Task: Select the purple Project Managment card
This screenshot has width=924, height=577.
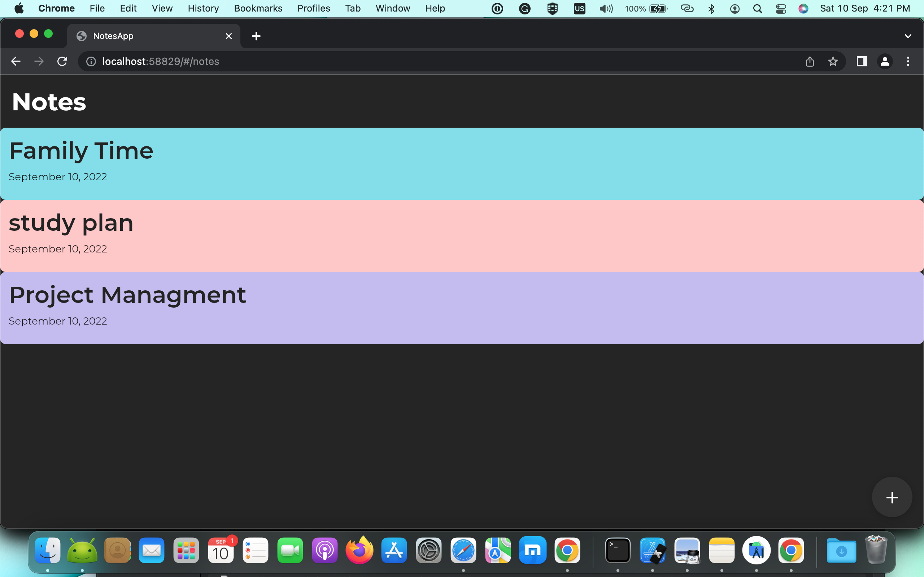Action: click(x=462, y=308)
